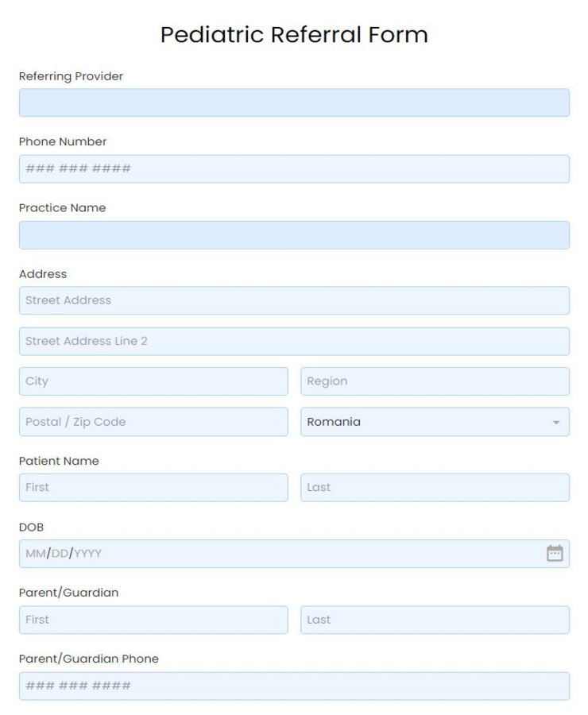
Task: Click the Referring Provider input field
Action: point(294,102)
